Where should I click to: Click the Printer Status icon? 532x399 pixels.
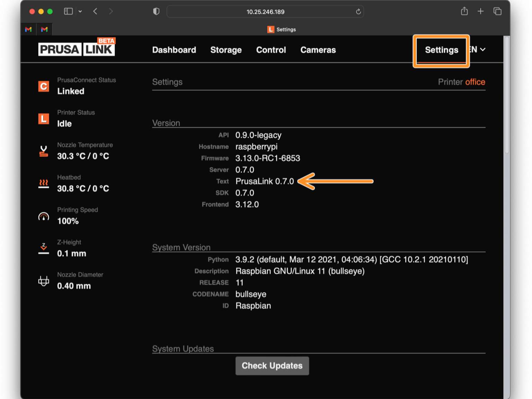click(44, 118)
